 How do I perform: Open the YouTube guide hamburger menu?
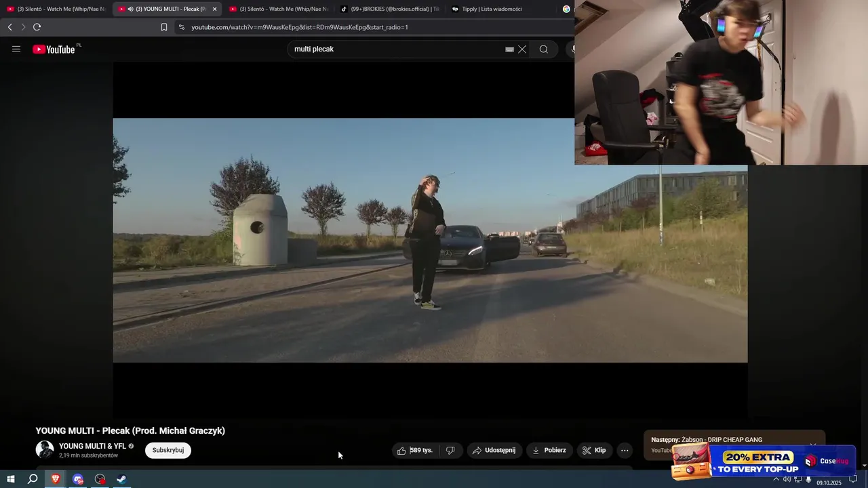pyautogui.click(x=16, y=49)
